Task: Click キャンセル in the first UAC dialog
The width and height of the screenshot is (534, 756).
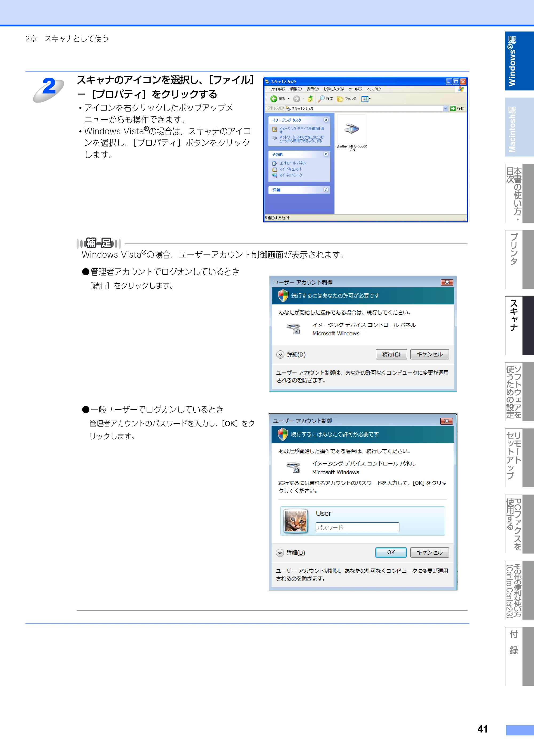Action: (x=429, y=354)
